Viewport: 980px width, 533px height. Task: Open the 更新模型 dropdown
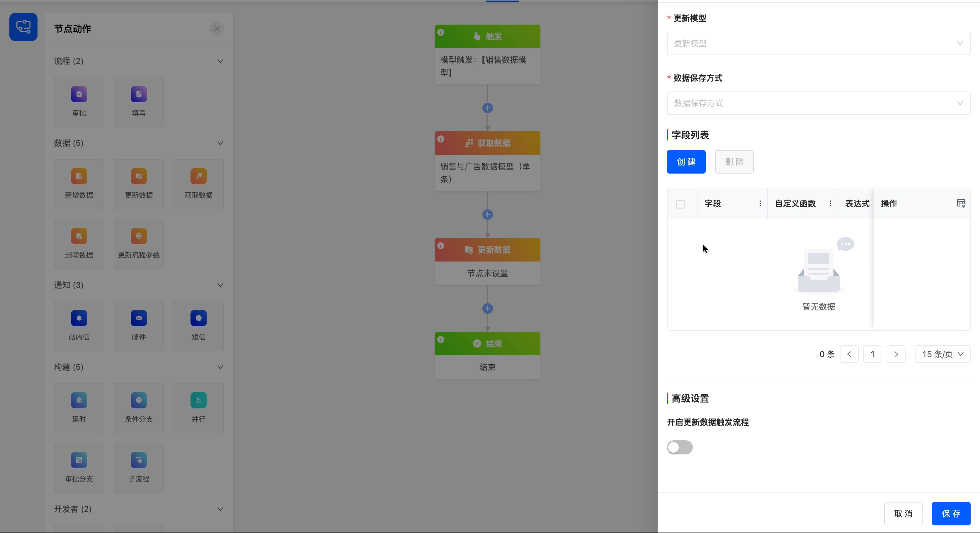818,43
